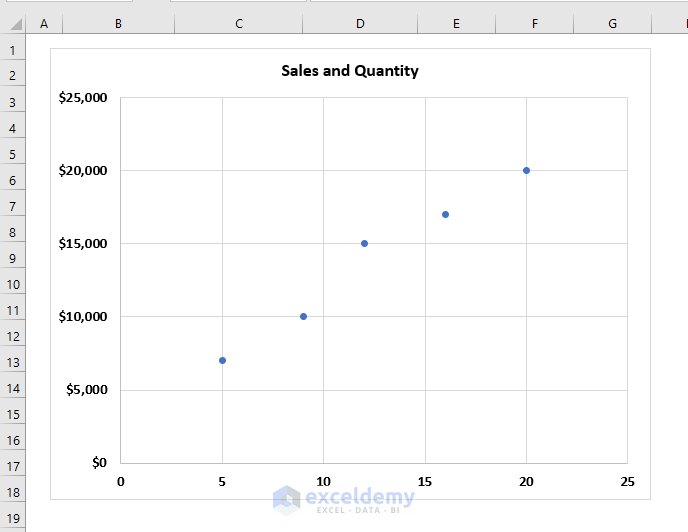The width and height of the screenshot is (688, 532).
Task: Select column C header
Action: pyautogui.click(x=239, y=24)
